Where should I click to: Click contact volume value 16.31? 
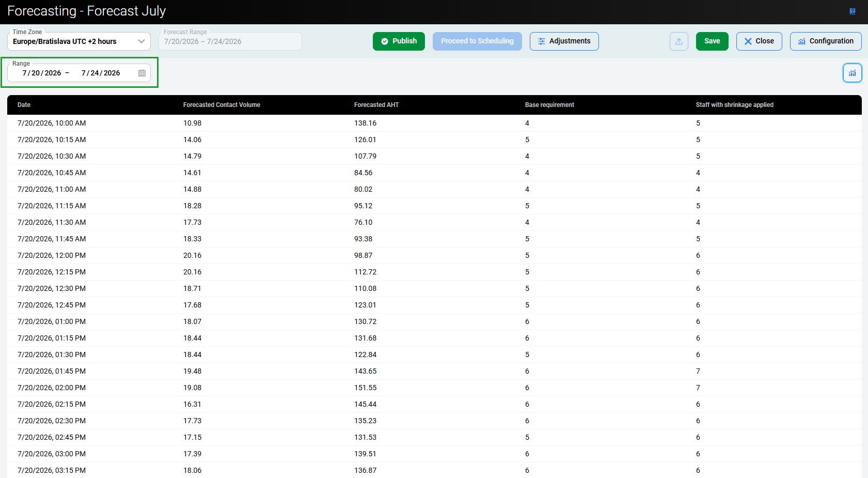[x=192, y=405]
